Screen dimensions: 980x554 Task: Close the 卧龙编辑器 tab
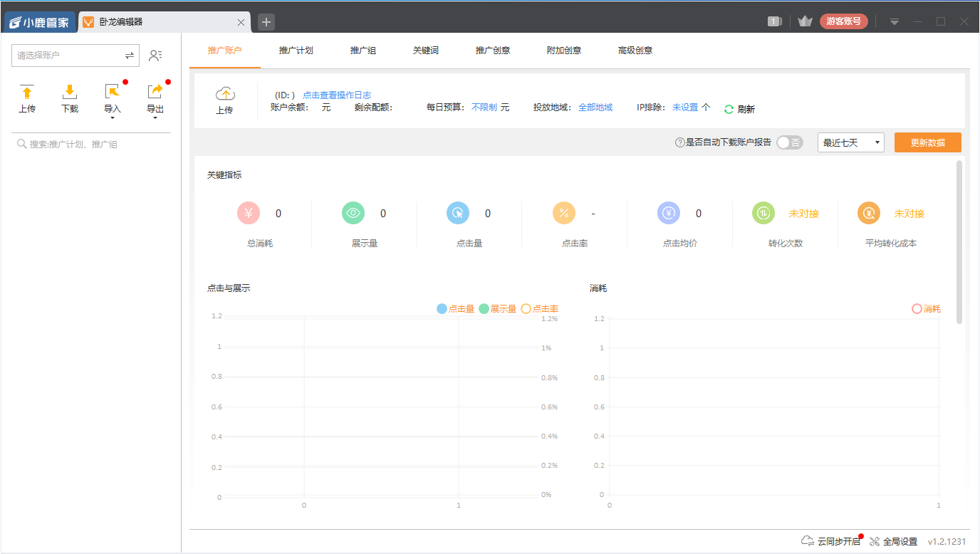click(241, 22)
